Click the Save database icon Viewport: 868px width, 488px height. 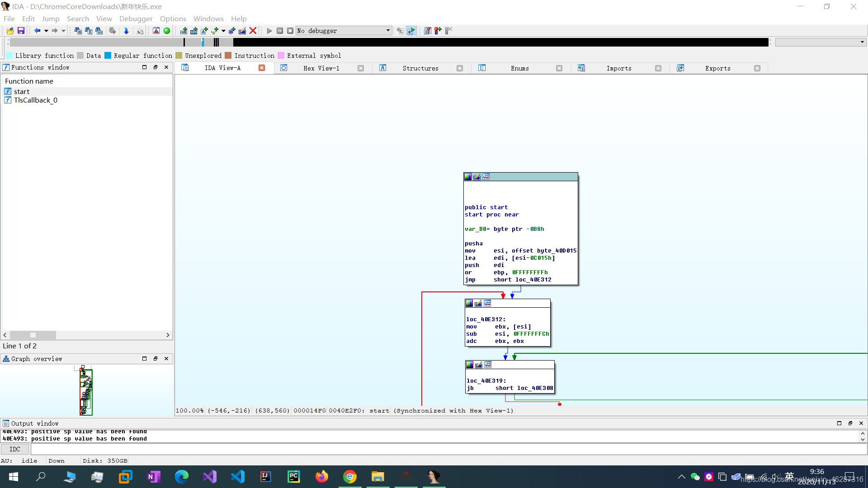point(21,31)
